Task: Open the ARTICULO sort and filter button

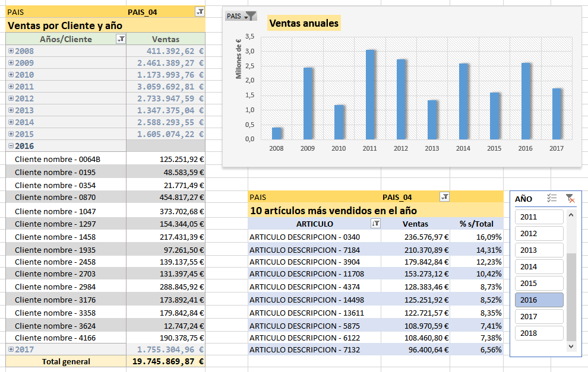Action: click(x=375, y=224)
